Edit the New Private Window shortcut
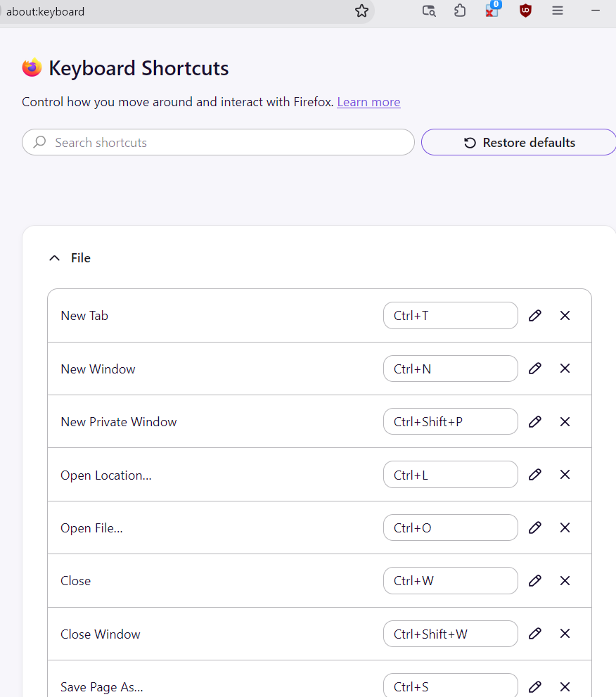This screenshot has width=616, height=697. [x=535, y=422]
